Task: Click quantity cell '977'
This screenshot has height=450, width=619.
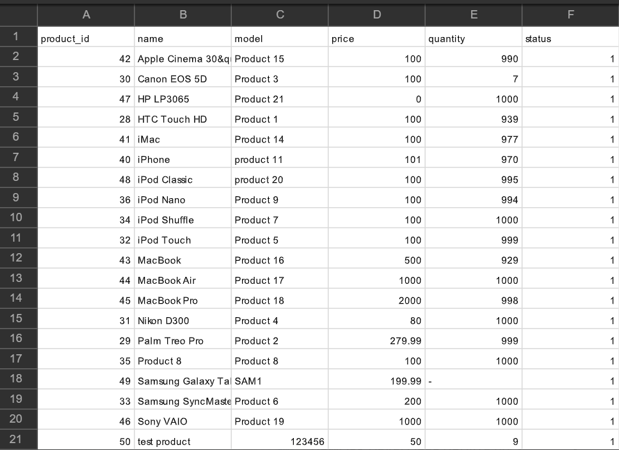Action: [x=474, y=137]
